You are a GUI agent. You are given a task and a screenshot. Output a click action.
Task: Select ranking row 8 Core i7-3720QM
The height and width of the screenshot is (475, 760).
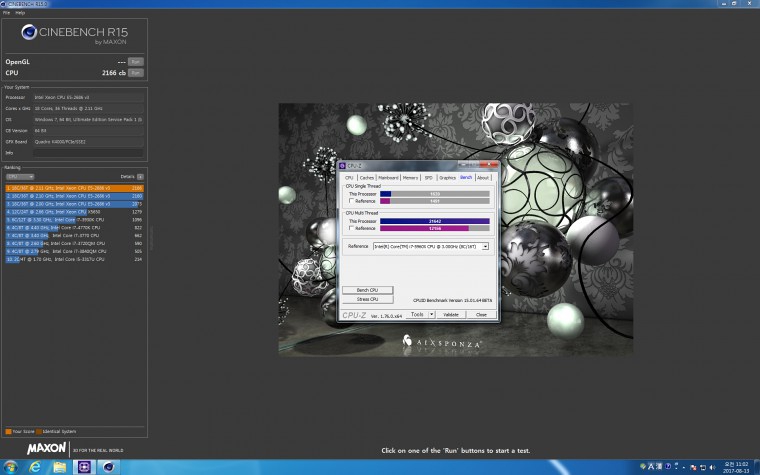point(75,243)
